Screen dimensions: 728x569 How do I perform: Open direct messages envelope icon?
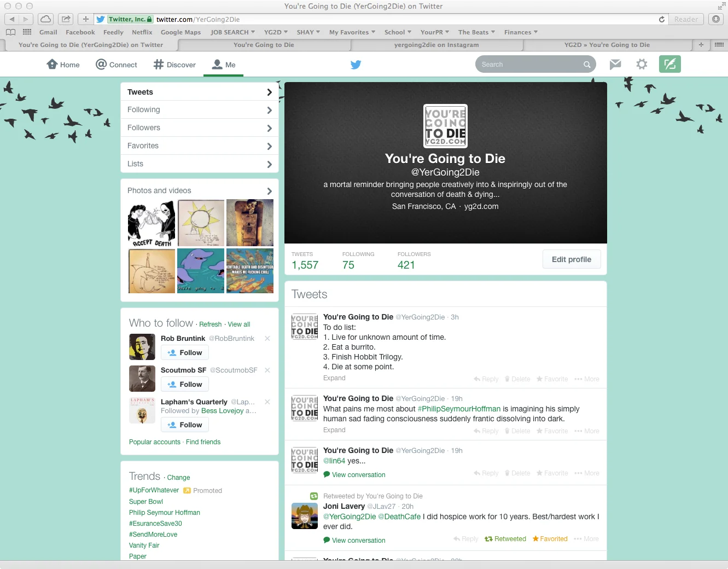(x=615, y=65)
